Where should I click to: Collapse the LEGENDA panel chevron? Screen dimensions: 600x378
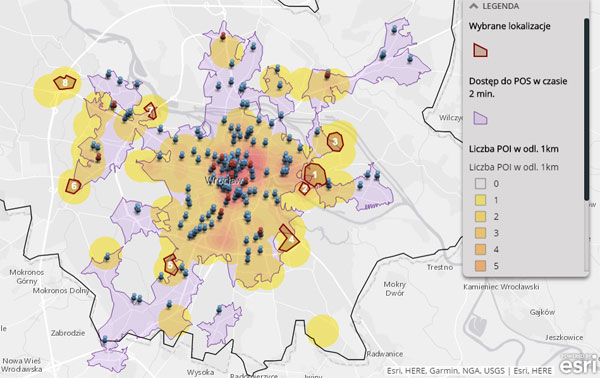(x=474, y=6)
